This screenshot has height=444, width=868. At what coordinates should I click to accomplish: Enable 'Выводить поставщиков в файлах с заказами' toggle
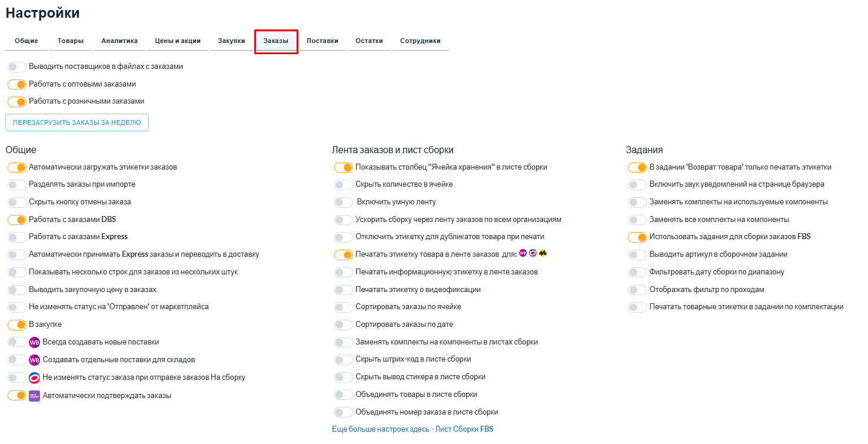pos(17,67)
